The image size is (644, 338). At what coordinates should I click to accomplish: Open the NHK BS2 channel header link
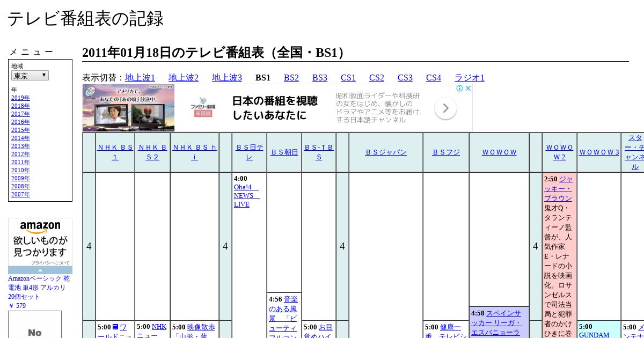(x=152, y=152)
